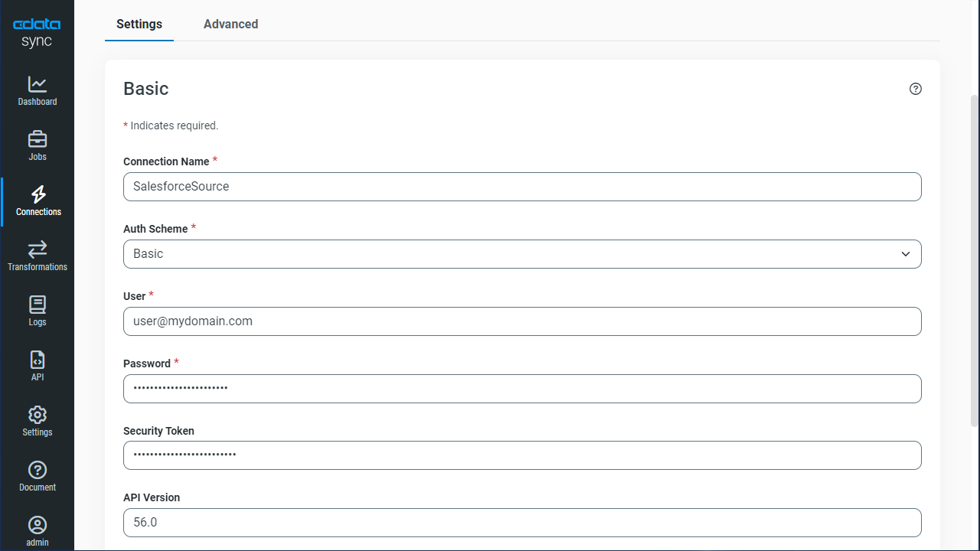
Task: Focus the Password field
Action: pos(522,388)
